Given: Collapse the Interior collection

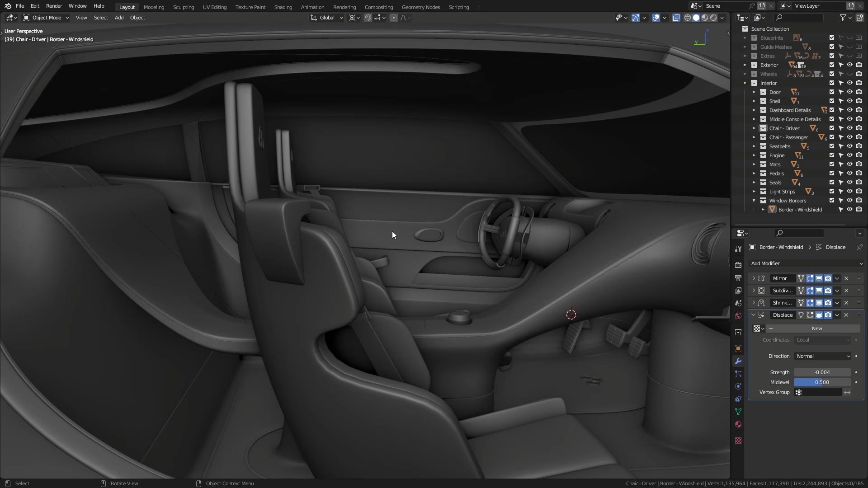Looking at the screenshot, I should [x=745, y=83].
